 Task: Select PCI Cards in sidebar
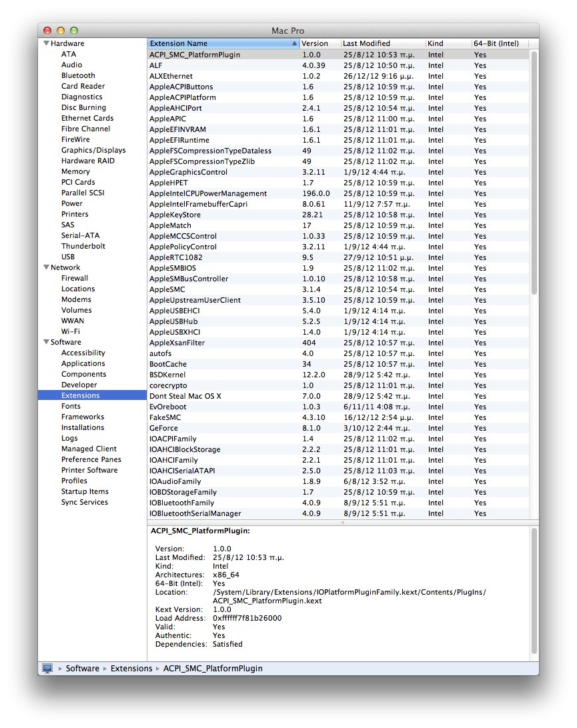pyautogui.click(x=78, y=182)
